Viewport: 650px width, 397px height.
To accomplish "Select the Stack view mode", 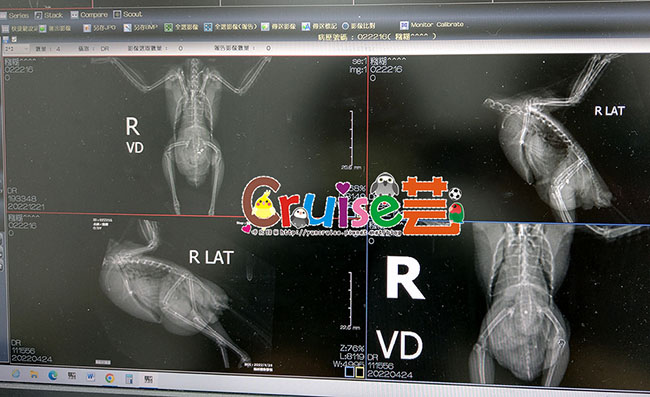I will click(x=49, y=15).
